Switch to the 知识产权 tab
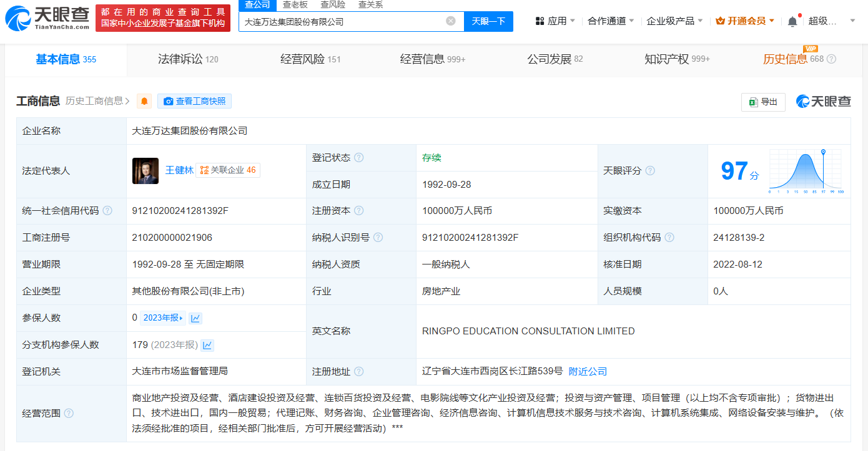868x451 pixels. click(676, 59)
